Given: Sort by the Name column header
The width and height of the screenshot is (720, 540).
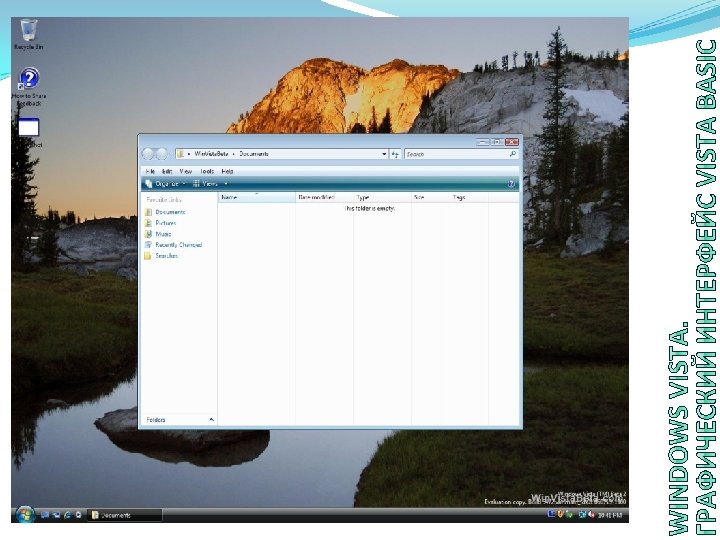Looking at the screenshot, I should click(x=257, y=197).
